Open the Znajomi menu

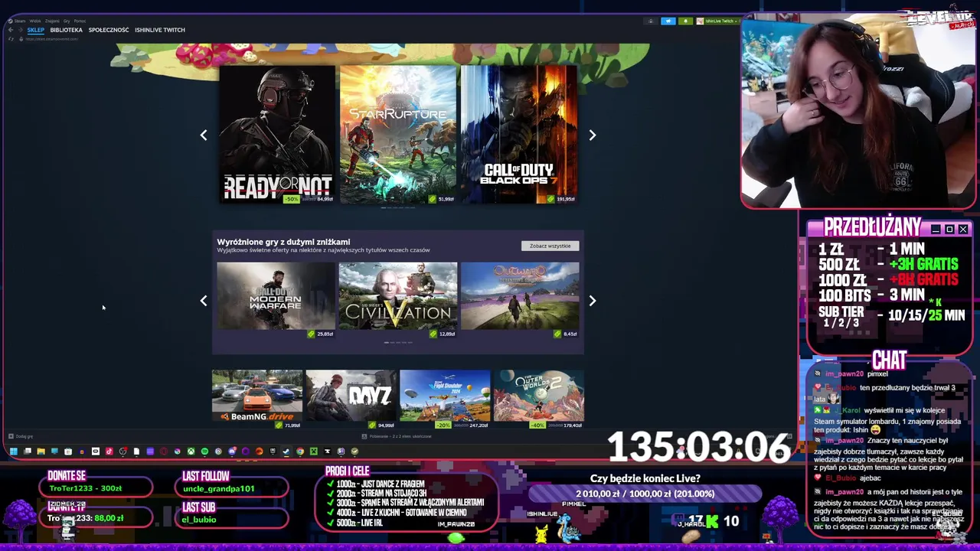[52, 21]
